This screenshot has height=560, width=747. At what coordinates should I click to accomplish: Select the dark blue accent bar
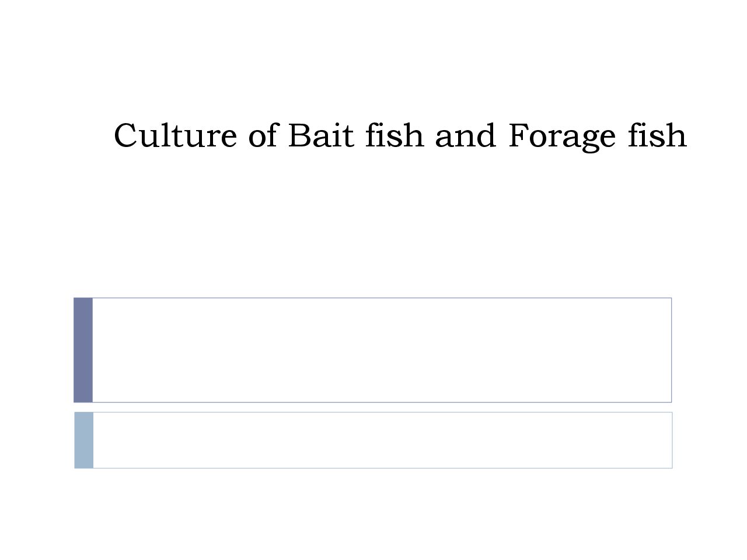(83, 350)
